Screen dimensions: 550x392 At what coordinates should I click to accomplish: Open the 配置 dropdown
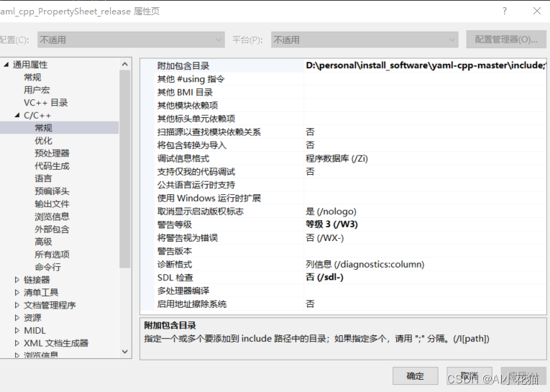131,40
